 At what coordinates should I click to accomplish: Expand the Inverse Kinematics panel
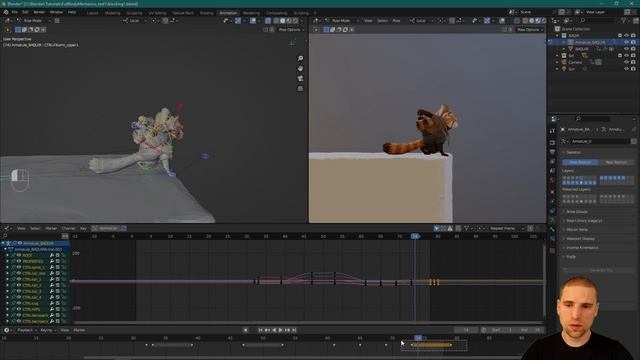pyautogui.click(x=582, y=248)
